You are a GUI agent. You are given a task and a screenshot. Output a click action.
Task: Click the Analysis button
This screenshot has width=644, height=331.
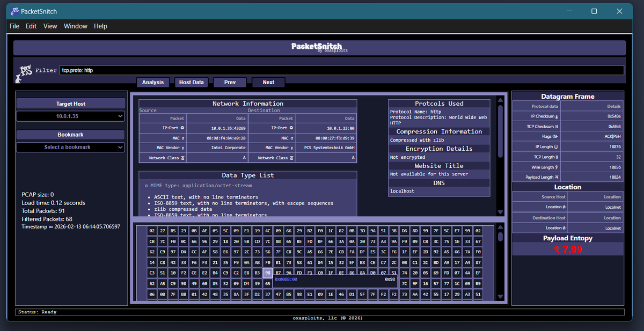(x=153, y=82)
